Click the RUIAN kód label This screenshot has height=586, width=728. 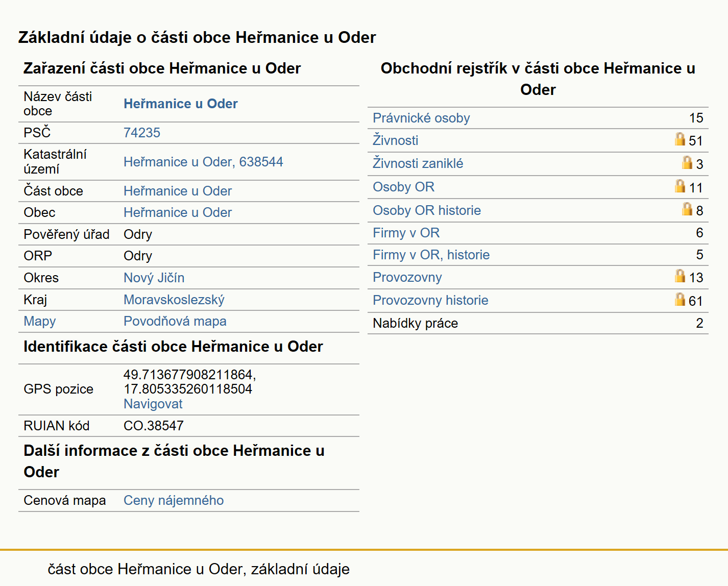click(x=57, y=426)
